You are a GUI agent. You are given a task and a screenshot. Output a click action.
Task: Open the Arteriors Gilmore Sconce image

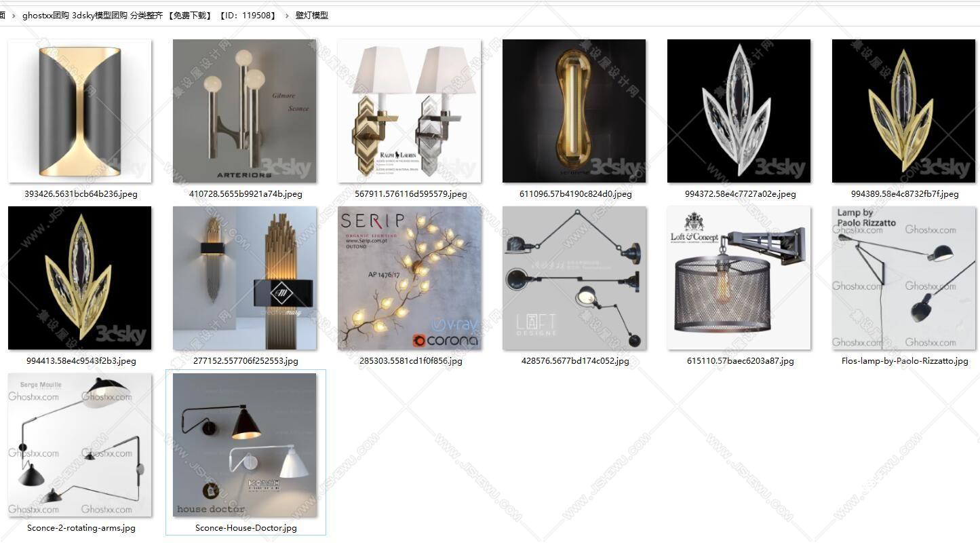coord(245,111)
